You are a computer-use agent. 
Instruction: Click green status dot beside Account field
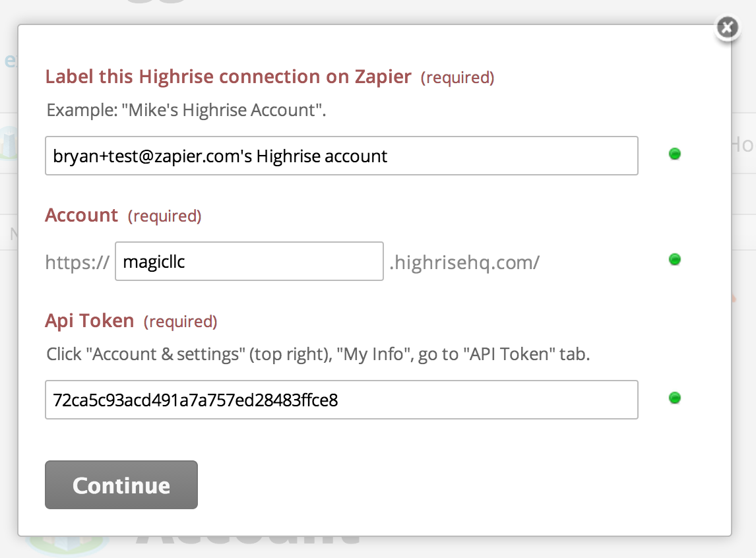(674, 259)
